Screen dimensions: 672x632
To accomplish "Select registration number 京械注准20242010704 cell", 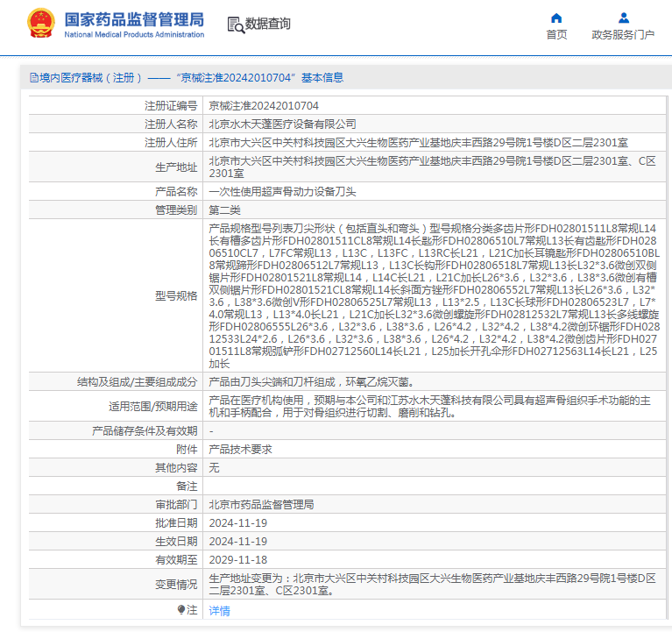I will pos(264,106).
